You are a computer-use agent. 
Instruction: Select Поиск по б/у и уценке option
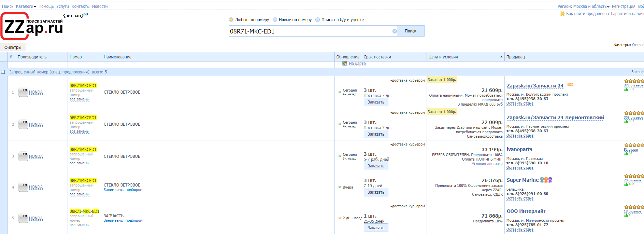pos(317,20)
